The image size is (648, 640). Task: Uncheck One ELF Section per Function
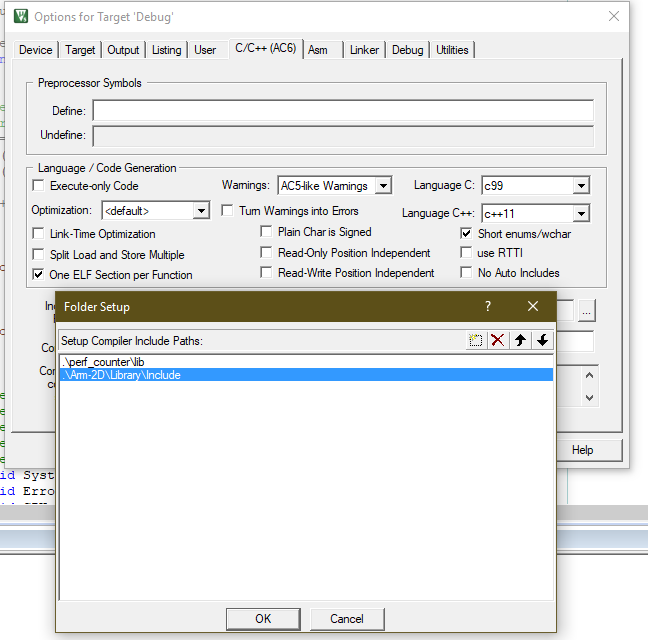pyautogui.click(x=39, y=274)
